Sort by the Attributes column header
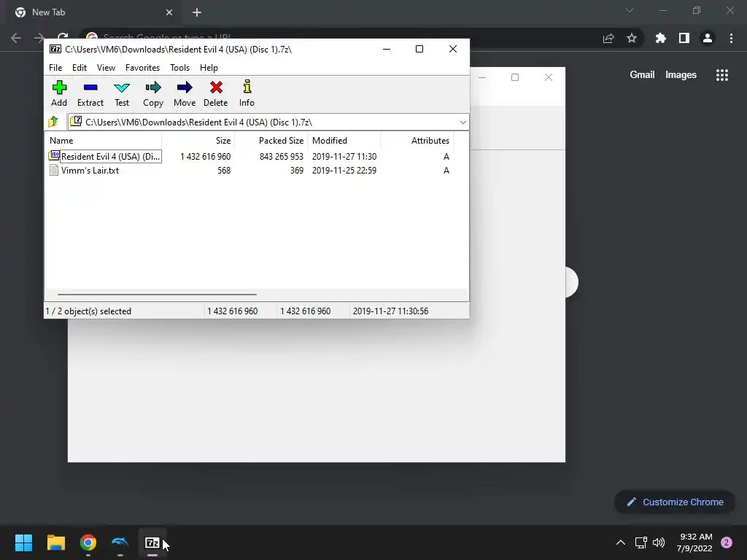Image resolution: width=747 pixels, height=560 pixels. click(x=417, y=141)
